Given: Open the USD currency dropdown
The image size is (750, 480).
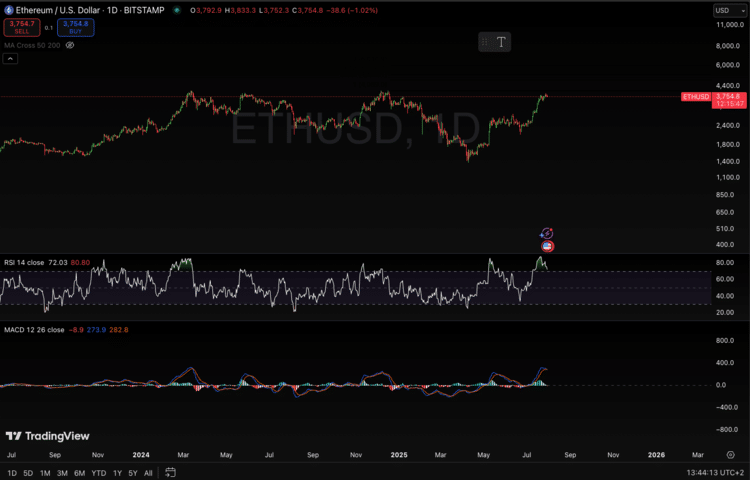Looking at the screenshot, I should [729, 10].
